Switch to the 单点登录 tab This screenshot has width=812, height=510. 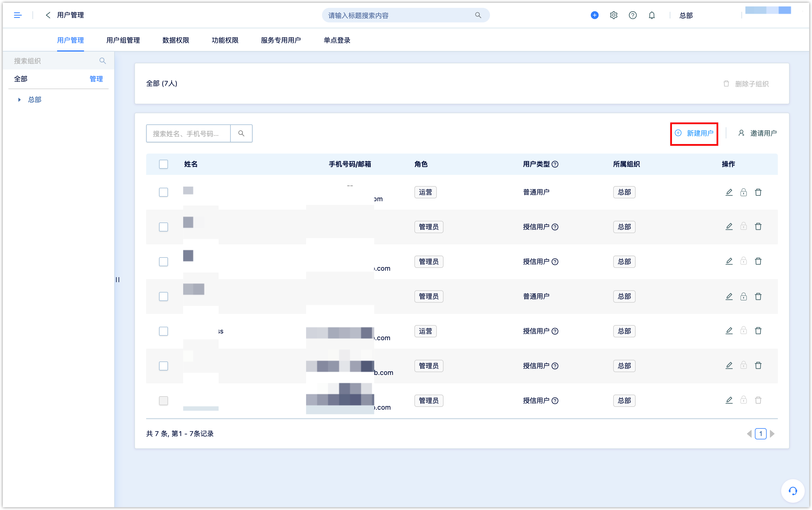point(337,40)
